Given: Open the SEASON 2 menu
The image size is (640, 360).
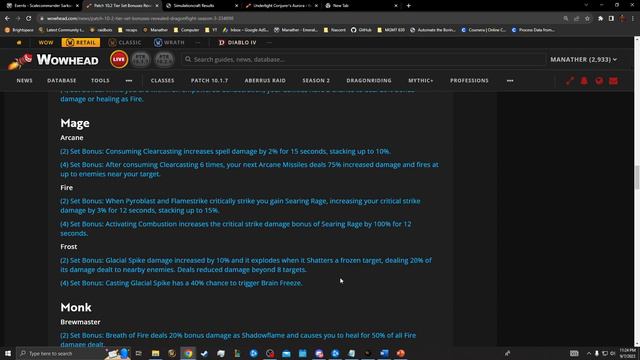Looking at the screenshot, I should [x=316, y=80].
